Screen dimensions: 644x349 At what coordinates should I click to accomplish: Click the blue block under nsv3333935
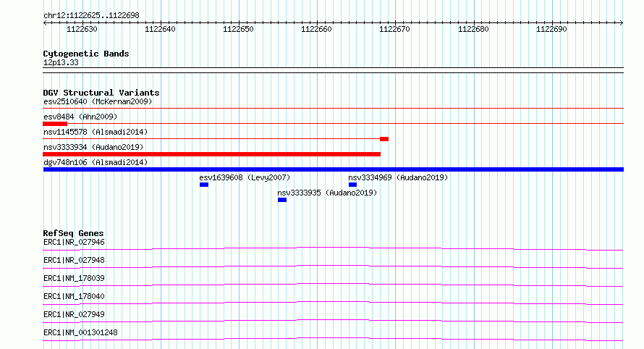(x=282, y=200)
